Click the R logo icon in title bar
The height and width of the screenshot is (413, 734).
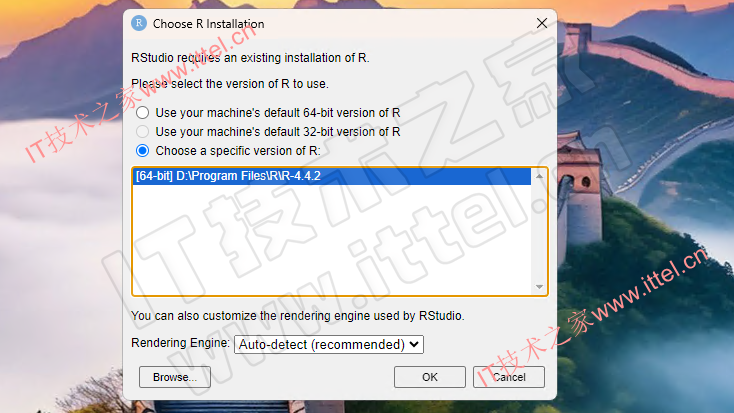[139, 23]
